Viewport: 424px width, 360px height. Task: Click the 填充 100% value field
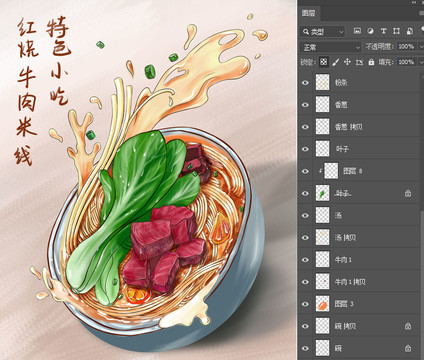coord(406,62)
